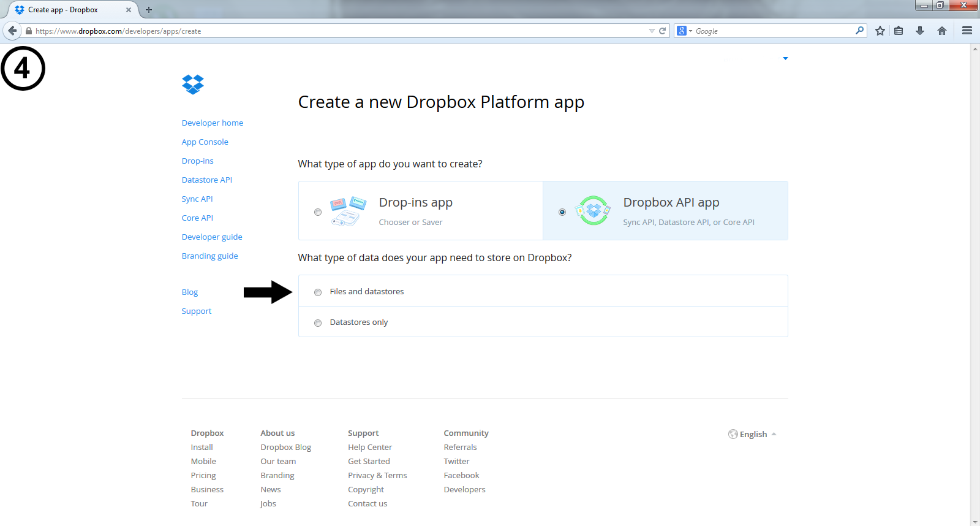Viewport: 980px width, 526px height.
Task: Open Support sidebar link
Action: (x=197, y=311)
